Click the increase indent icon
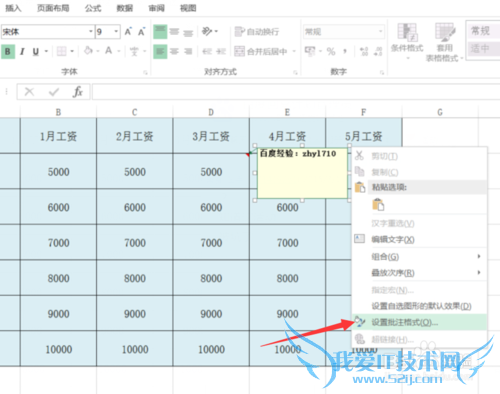This screenshot has width=500, height=394. [x=221, y=51]
